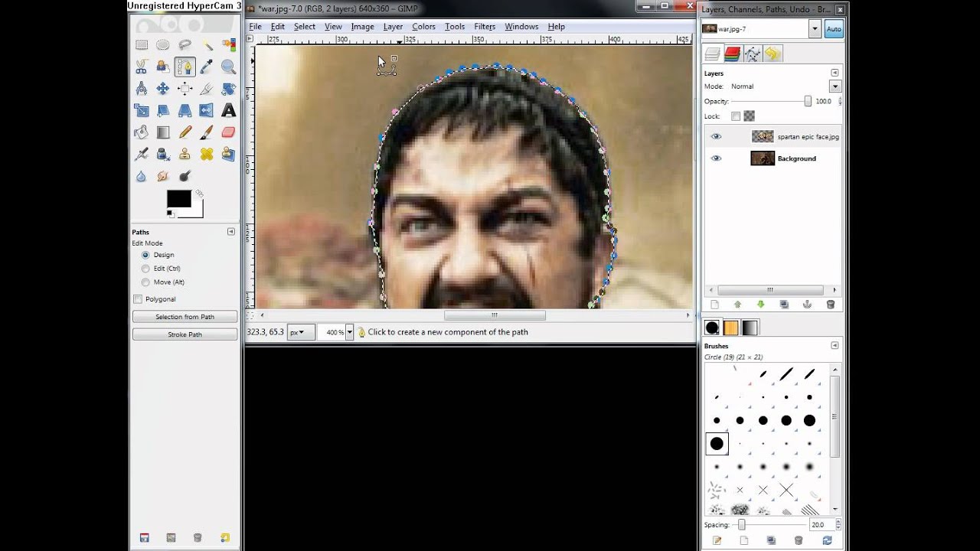Screen dimensions: 980x551
Task: Open the Brushes panel menu arrow
Action: point(835,346)
